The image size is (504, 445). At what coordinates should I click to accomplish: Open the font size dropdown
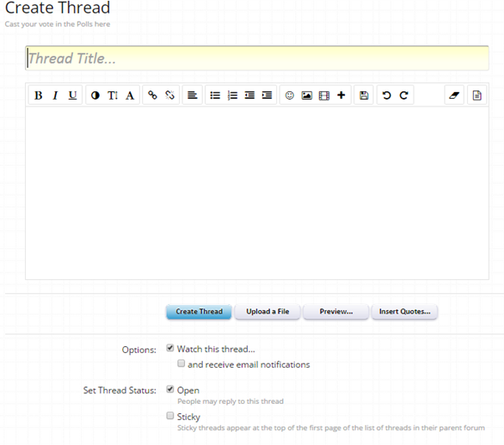pos(112,96)
